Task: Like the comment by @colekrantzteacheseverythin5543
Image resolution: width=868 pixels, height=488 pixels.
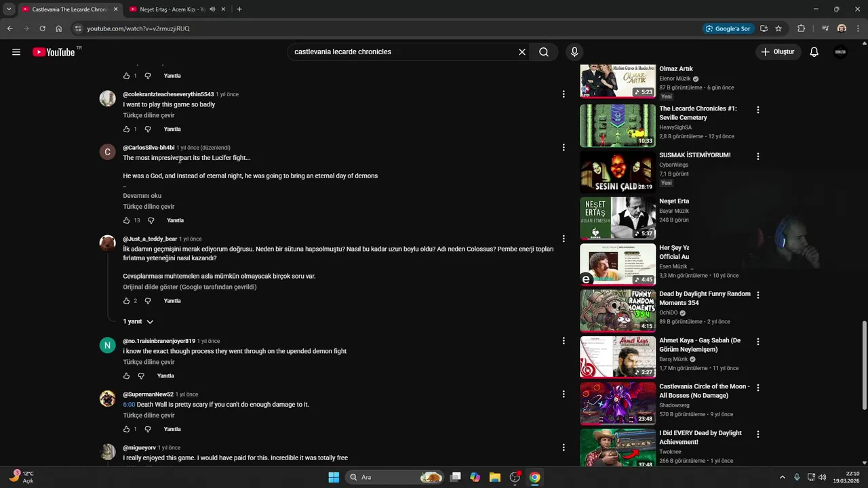Action: click(126, 129)
